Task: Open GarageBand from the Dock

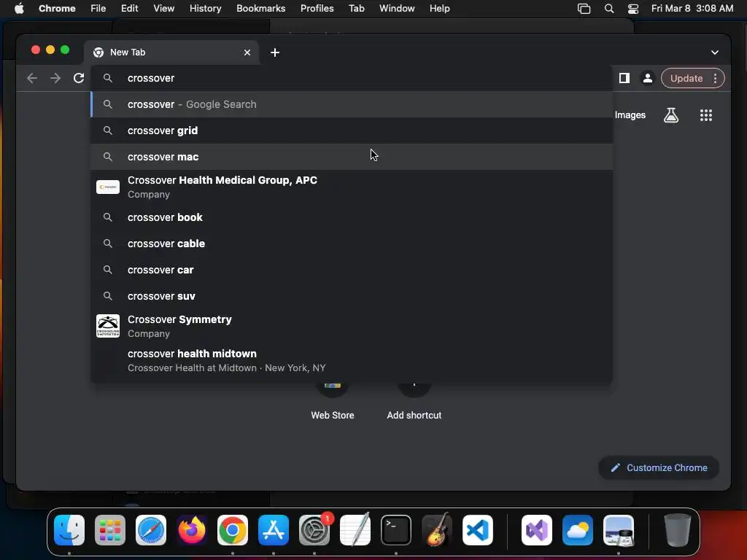Action: point(437,530)
